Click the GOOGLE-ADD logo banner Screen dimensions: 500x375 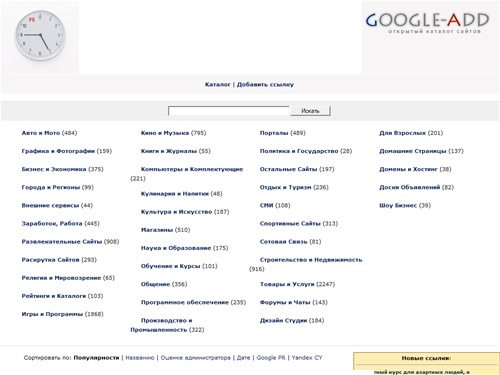click(430, 37)
